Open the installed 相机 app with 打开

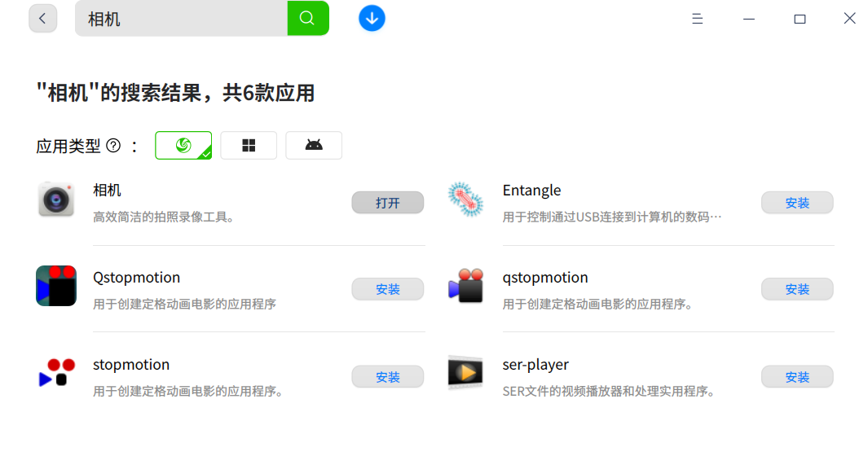tap(388, 203)
